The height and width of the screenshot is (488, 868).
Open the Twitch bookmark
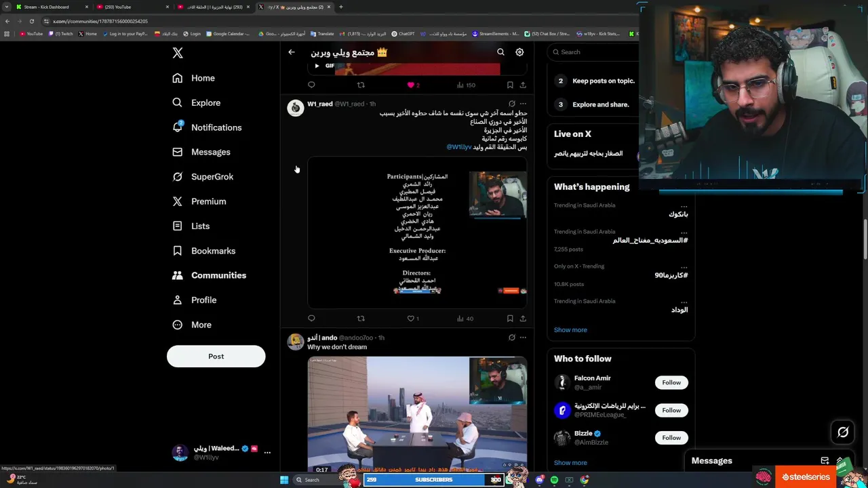point(61,33)
